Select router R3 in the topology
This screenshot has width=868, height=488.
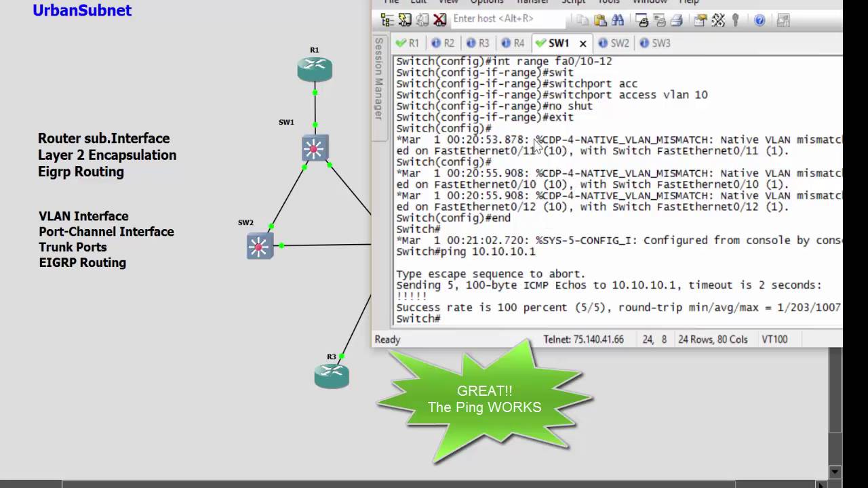332,375
